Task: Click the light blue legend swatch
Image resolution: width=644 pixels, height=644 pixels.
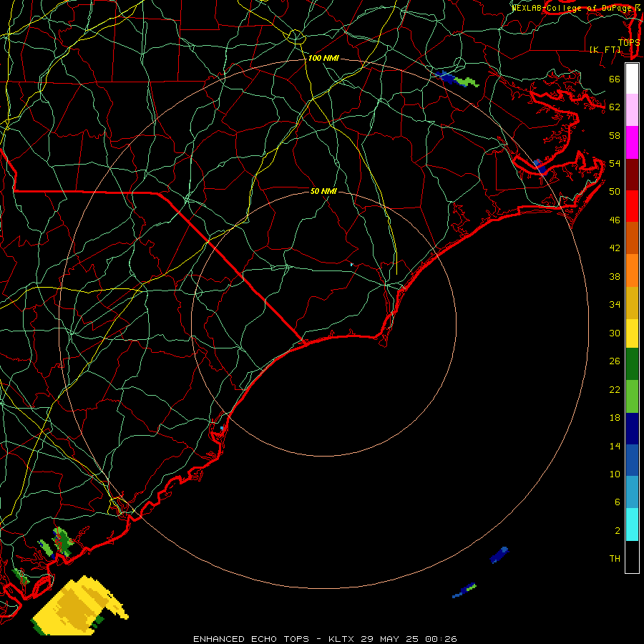Action: coord(632,492)
